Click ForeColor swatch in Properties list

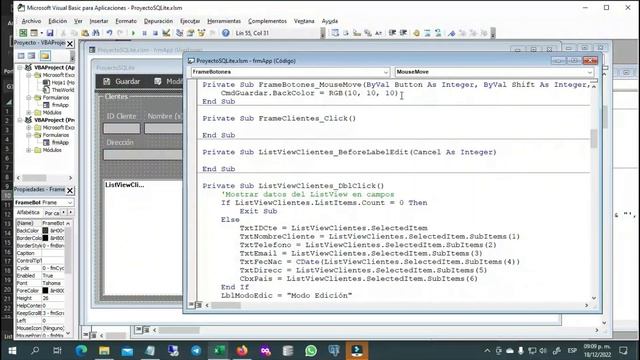pos(45,291)
